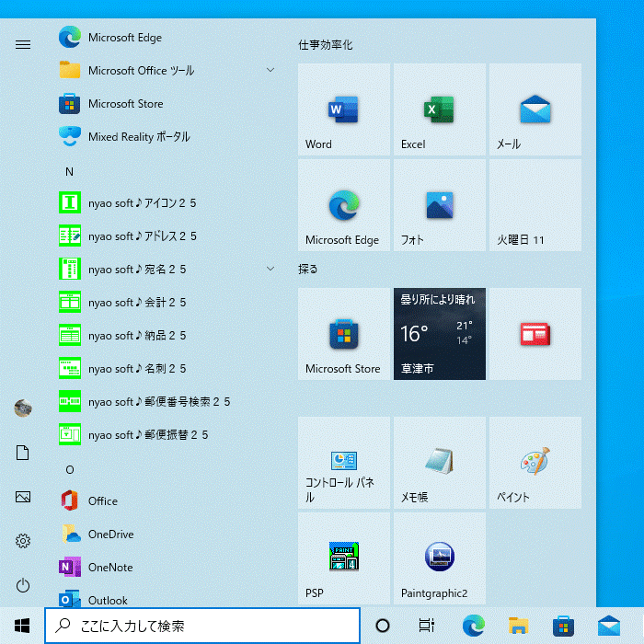Open the Excel tile
This screenshot has height=644, width=644.
(x=440, y=109)
